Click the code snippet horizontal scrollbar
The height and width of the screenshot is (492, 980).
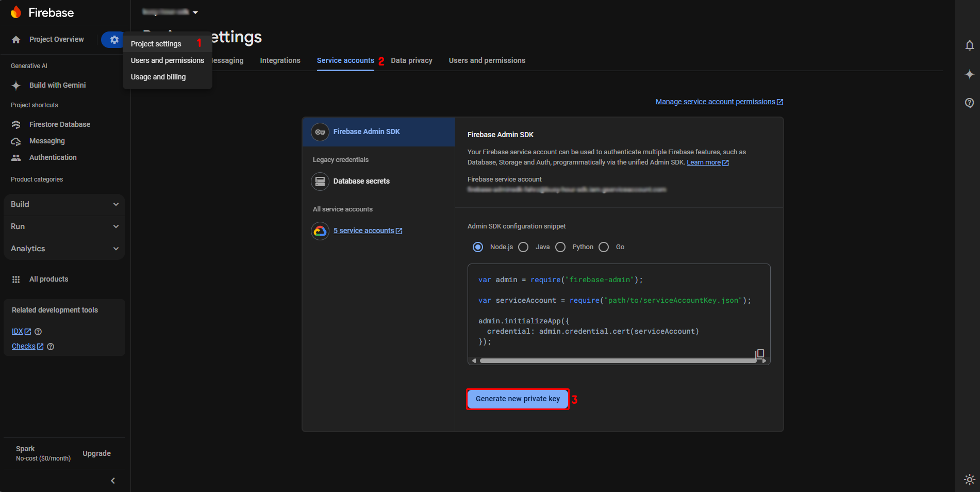pos(618,361)
